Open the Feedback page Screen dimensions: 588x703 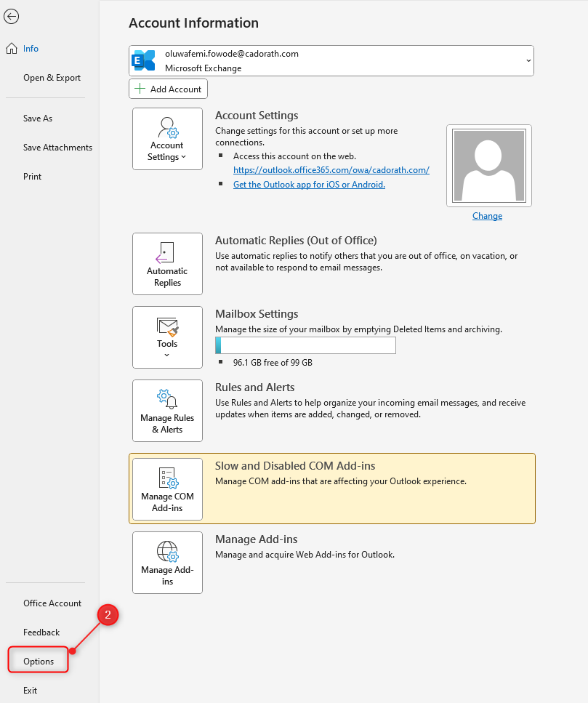tap(41, 632)
